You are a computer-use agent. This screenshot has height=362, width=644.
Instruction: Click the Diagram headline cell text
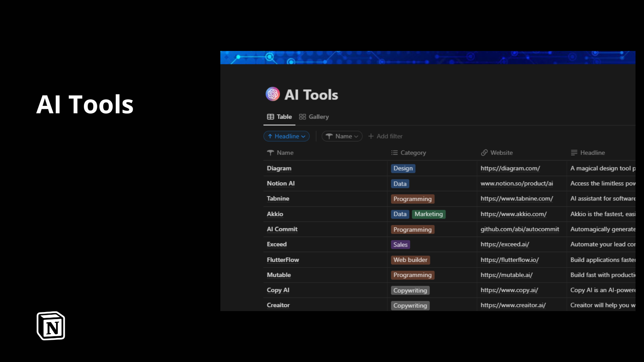603,168
